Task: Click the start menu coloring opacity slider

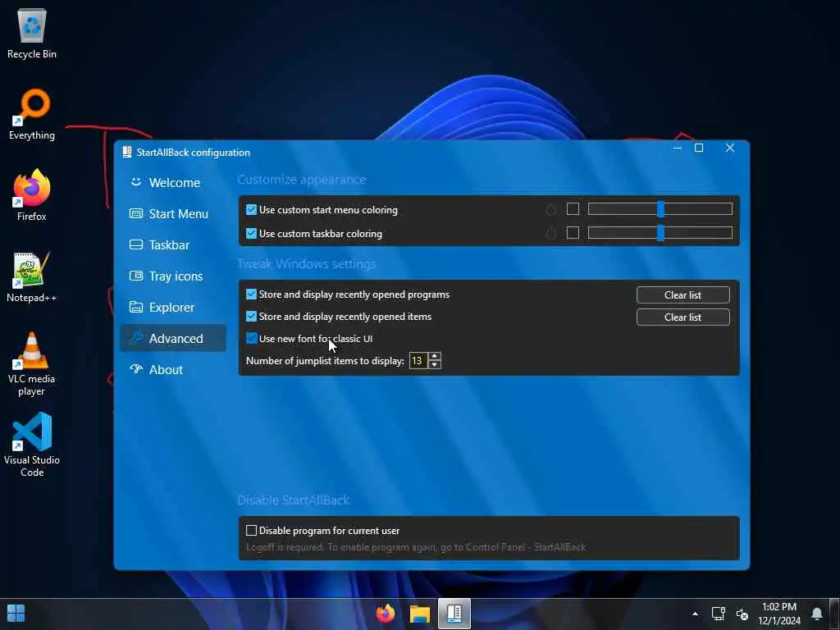Action: (660, 209)
